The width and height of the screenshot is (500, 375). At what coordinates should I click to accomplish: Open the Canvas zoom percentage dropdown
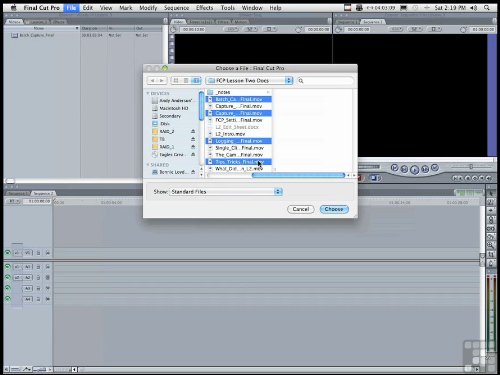pyautogui.click(x=396, y=29)
